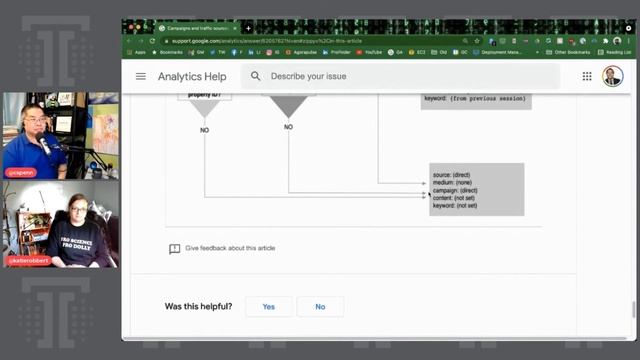Open the Old bookmarks folder

pos(439,52)
